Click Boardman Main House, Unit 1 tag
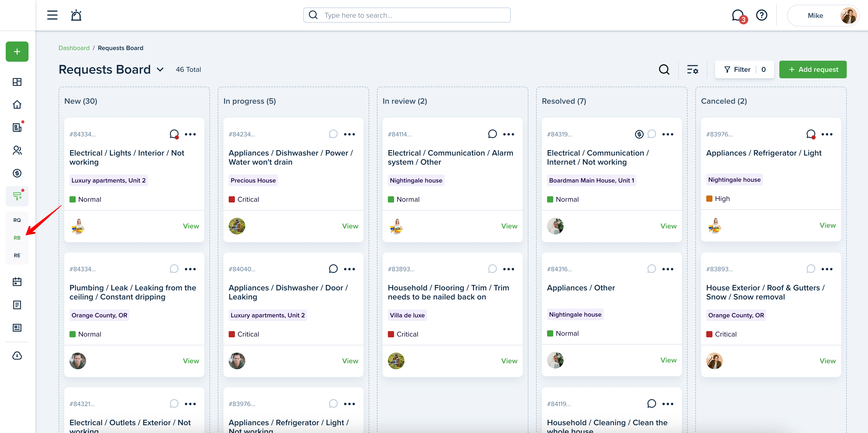The height and width of the screenshot is (433, 868). coord(591,180)
